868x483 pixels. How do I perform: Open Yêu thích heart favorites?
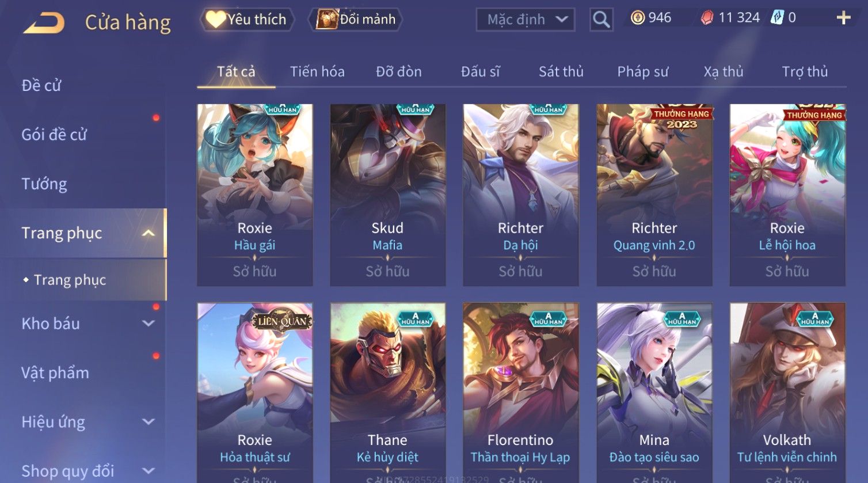(x=247, y=20)
